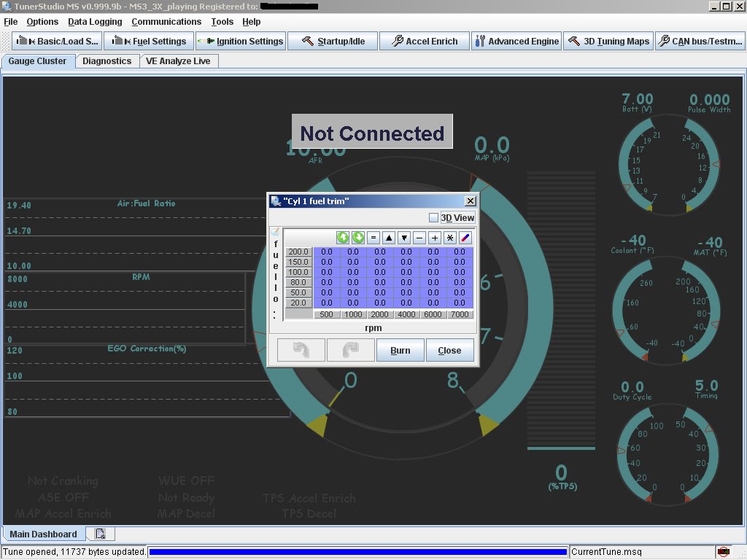Select the 20.0 fuel load row header
The image size is (747, 560).
pos(298,303)
